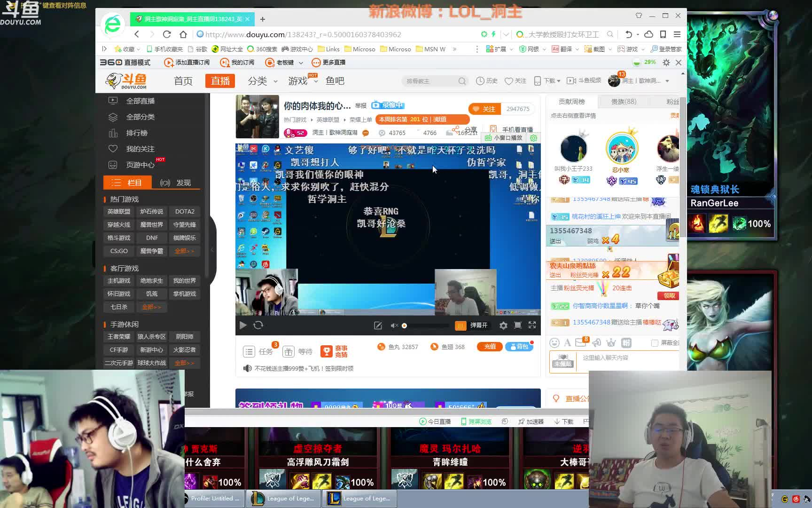The image size is (812, 508).
Task: Toggle 小窗口播放 mini-player option
Action: coord(503,138)
